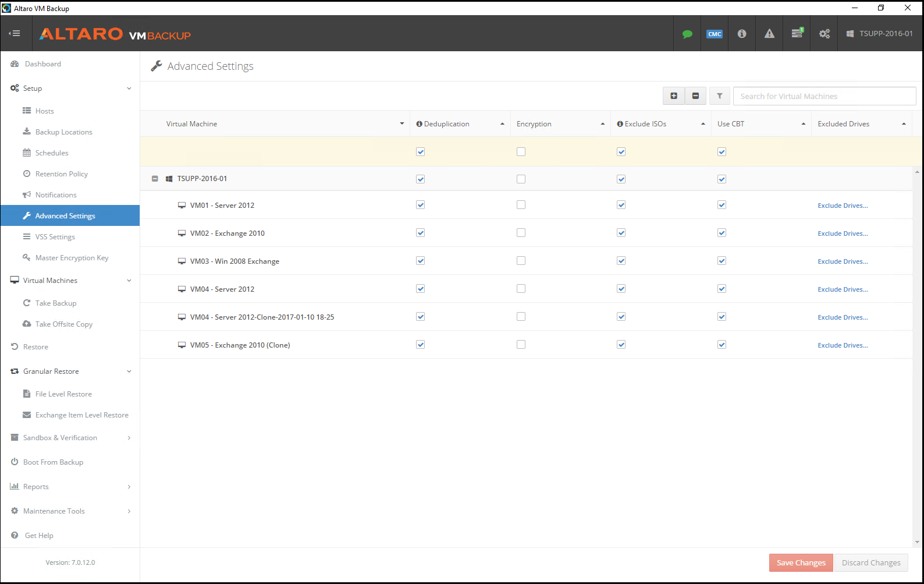The width and height of the screenshot is (924, 584).
Task: Open the green chat bubble icon
Action: [687, 34]
